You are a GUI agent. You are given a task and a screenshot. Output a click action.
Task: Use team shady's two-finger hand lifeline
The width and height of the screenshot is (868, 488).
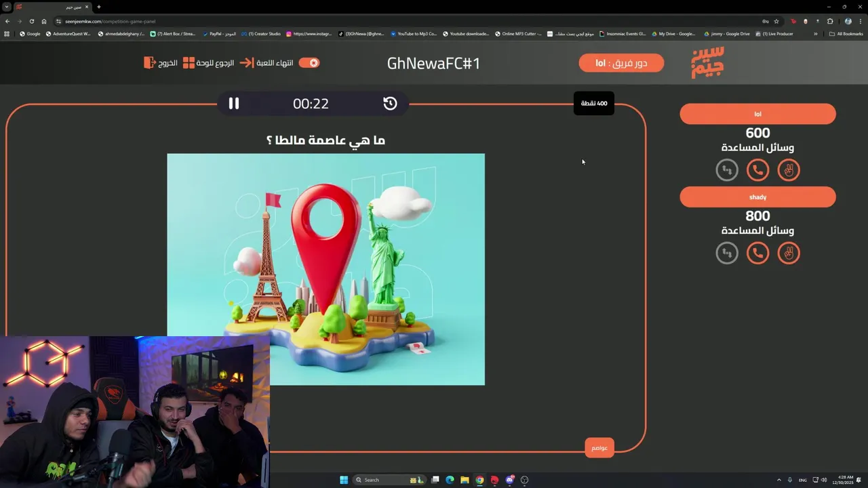789,253
